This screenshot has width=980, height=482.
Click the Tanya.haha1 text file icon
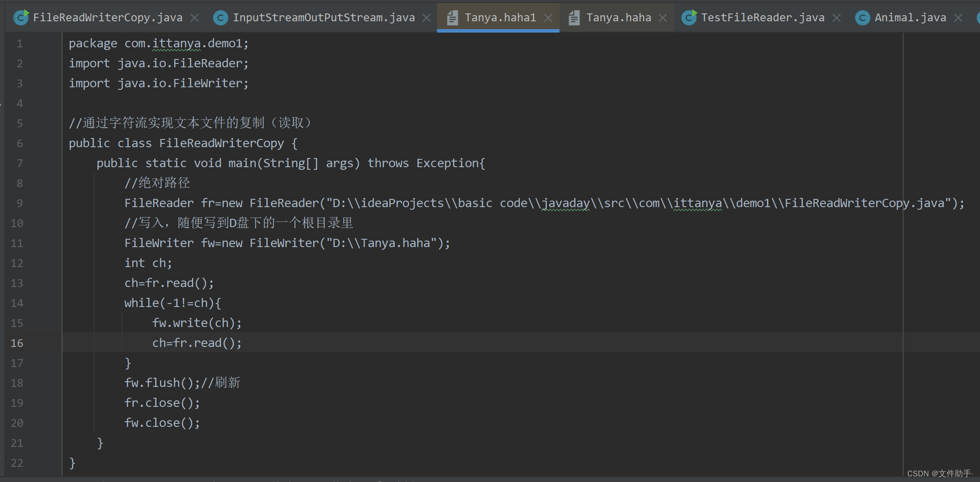tap(453, 17)
